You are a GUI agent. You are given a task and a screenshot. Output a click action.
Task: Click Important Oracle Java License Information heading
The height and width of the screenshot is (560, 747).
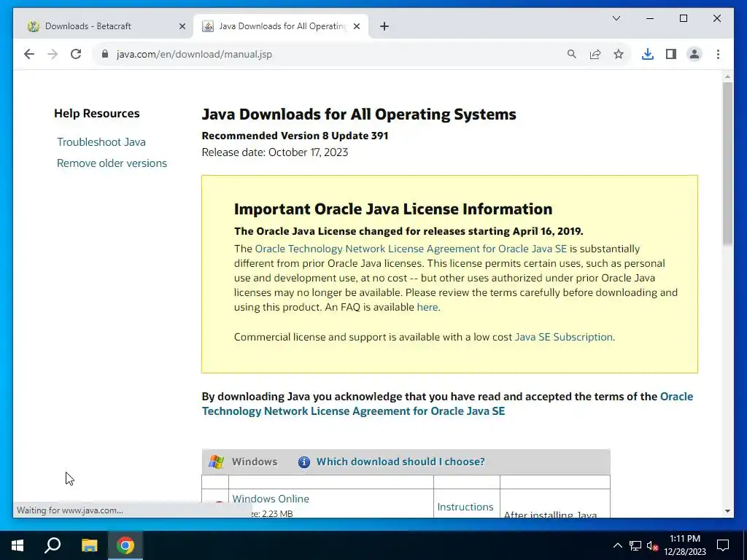(393, 209)
